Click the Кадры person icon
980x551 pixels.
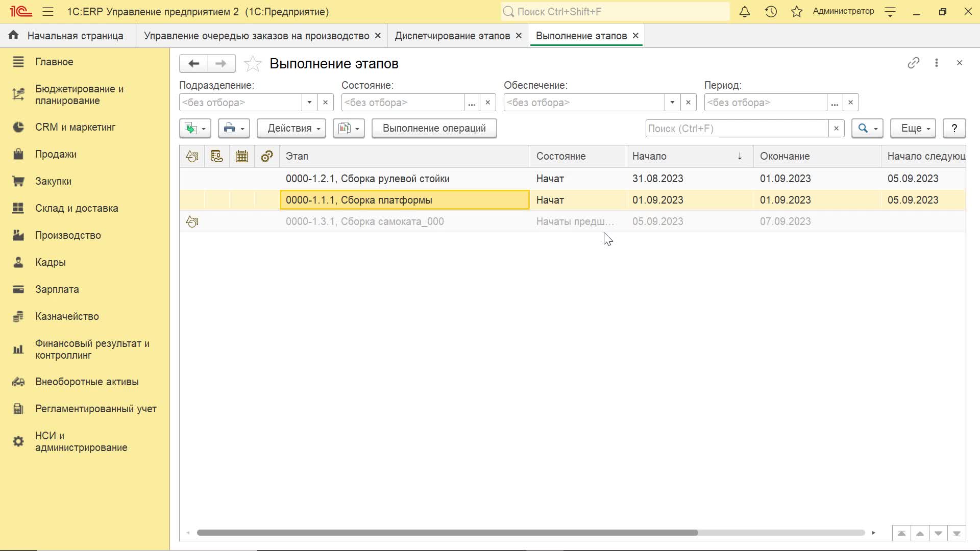click(x=18, y=262)
